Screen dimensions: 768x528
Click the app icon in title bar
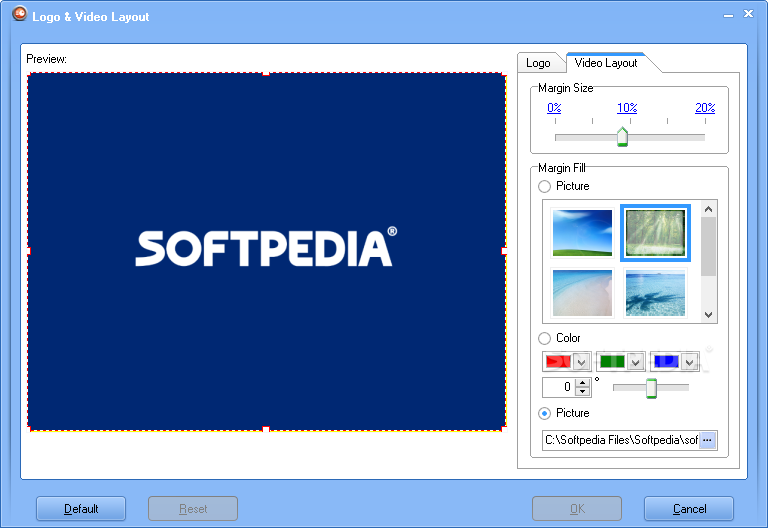click(20, 13)
